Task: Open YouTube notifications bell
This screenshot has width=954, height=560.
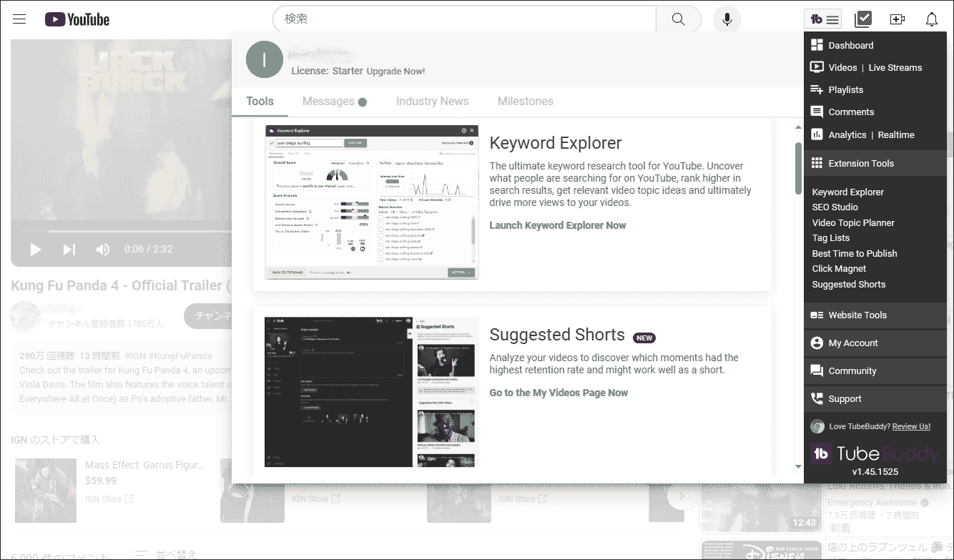Action: coord(931,19)
